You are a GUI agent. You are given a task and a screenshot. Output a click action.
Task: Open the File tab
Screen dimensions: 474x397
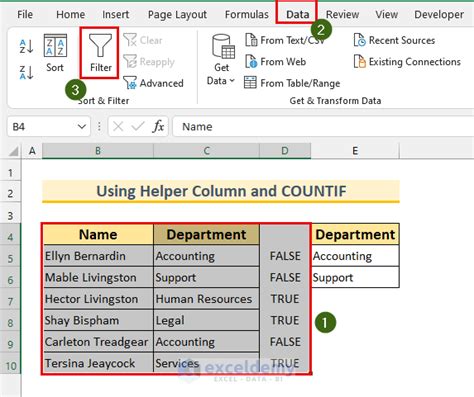(x=25, y=15)
